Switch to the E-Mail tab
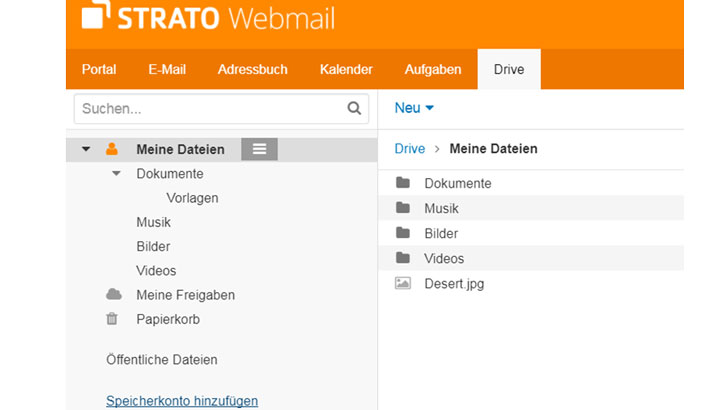The width and height of the screenshot is (728, 410). pyautogui.click(x=167, y=69)
